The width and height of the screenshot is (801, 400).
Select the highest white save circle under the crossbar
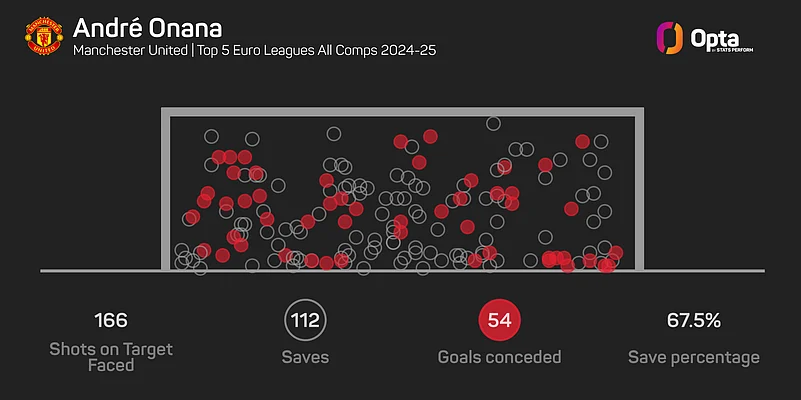[493, 124]
